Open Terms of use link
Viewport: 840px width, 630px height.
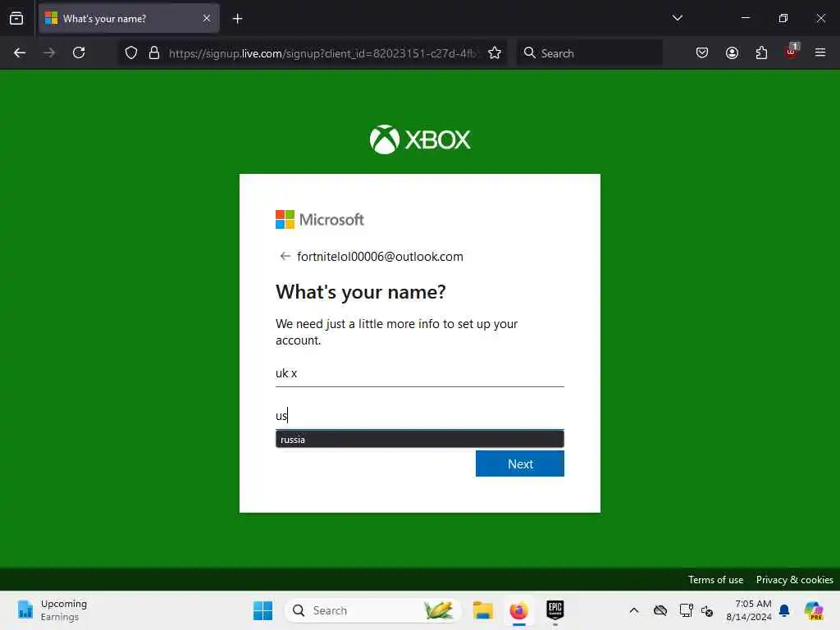click(x=715, y=580)
